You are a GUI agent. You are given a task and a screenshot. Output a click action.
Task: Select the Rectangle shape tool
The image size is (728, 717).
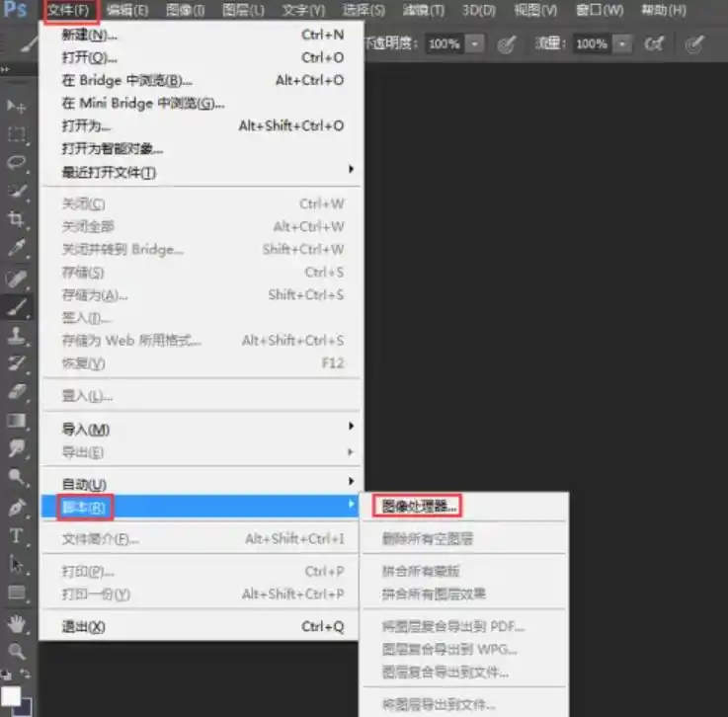pos(17,593)
